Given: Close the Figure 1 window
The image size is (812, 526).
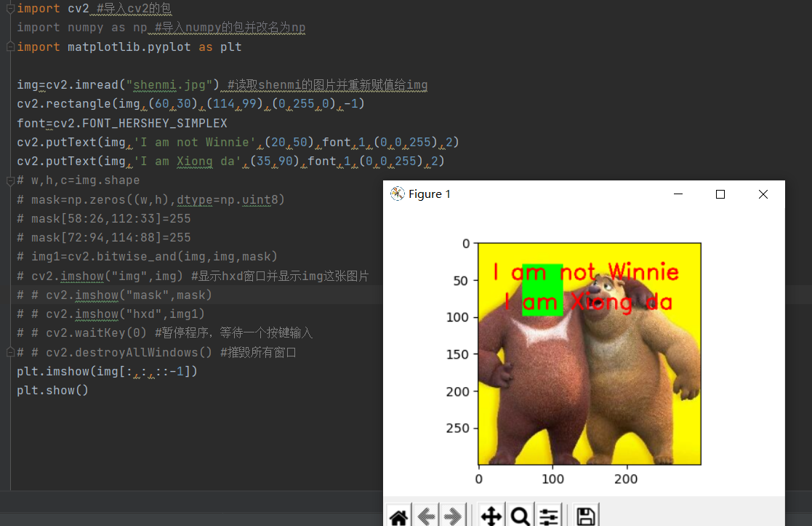Looking at the screenshot, I should pyautogui.click(x=763, y=194).
